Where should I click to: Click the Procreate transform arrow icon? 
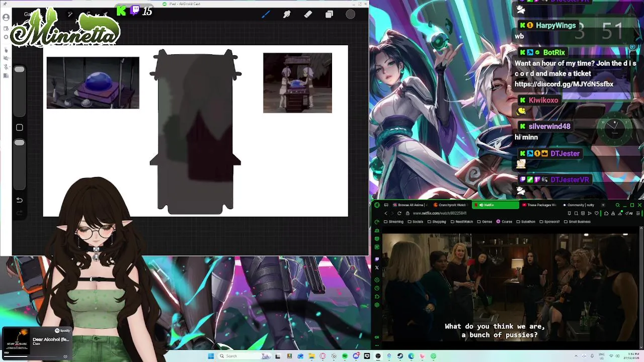point(105,14)
